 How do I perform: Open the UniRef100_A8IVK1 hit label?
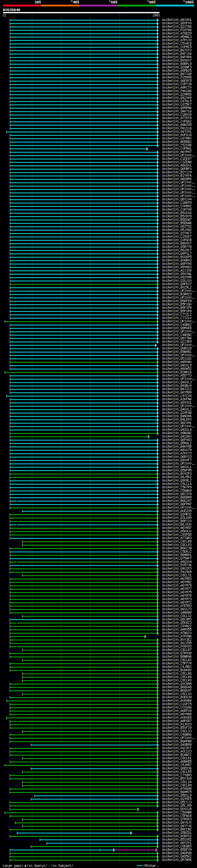(x=176, y=20)
